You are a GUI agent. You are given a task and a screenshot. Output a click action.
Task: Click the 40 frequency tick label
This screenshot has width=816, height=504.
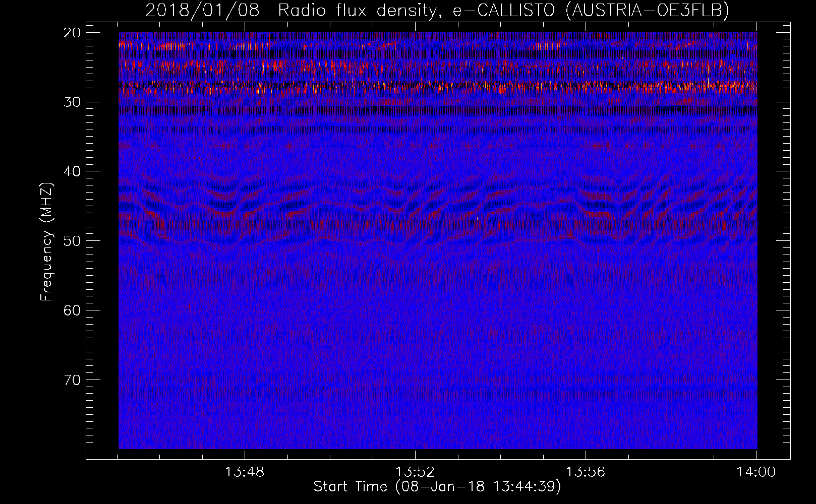73,171
